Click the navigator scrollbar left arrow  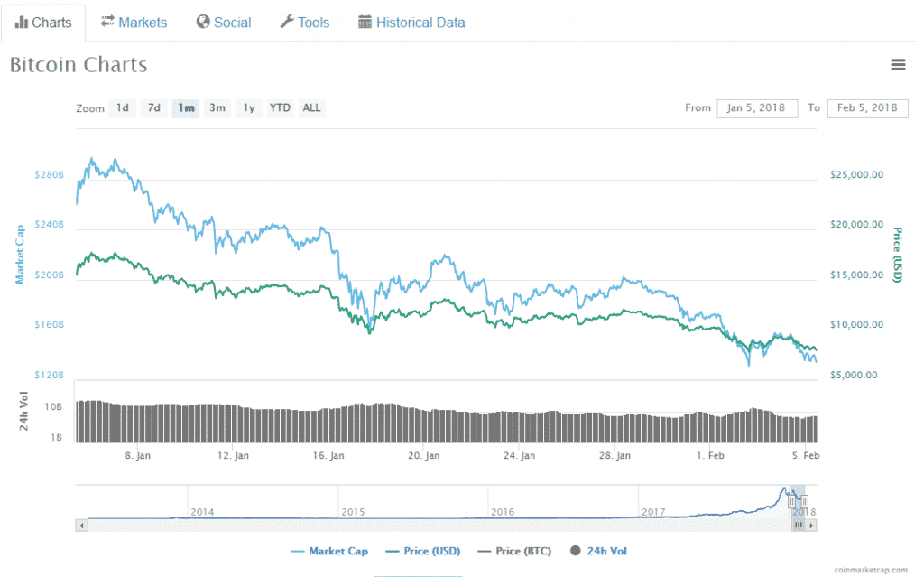click(81, 525)
